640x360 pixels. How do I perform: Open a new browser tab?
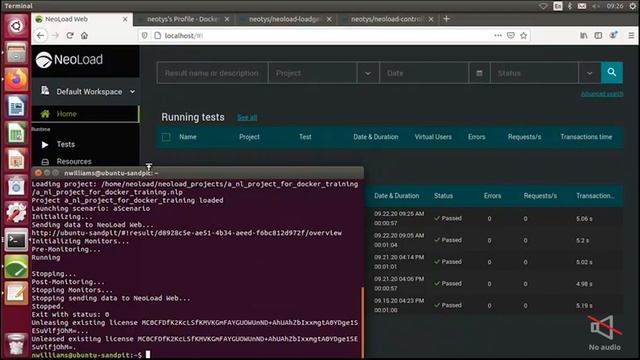pos(446,19)
